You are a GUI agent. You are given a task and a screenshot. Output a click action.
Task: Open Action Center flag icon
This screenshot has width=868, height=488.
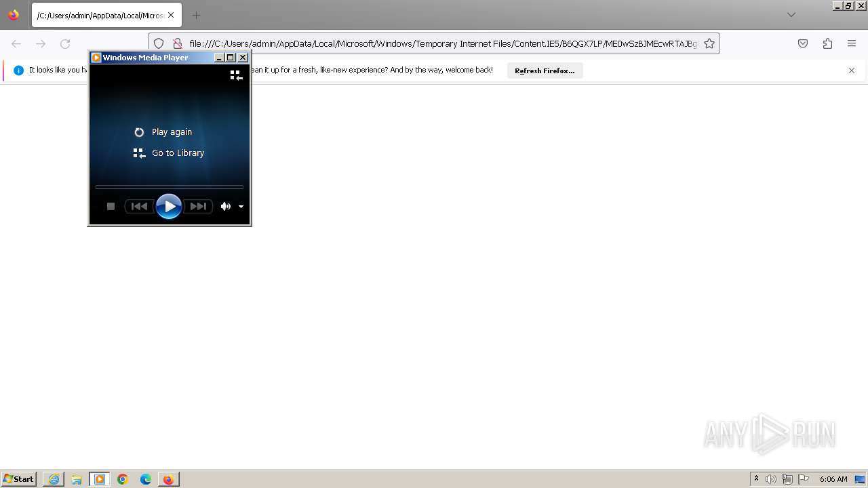(x=804, y=479)
